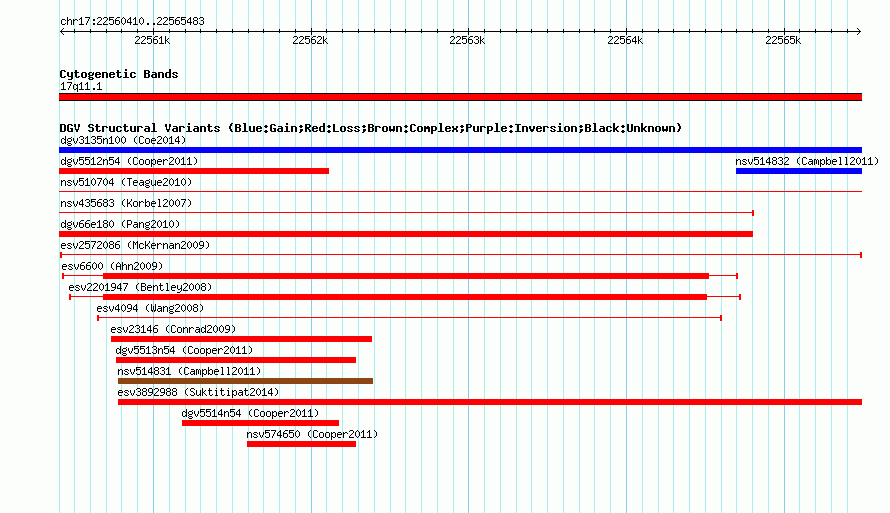Open the esv2572086 (McKernan2009) label
The image size is (890, 513).
135,245
